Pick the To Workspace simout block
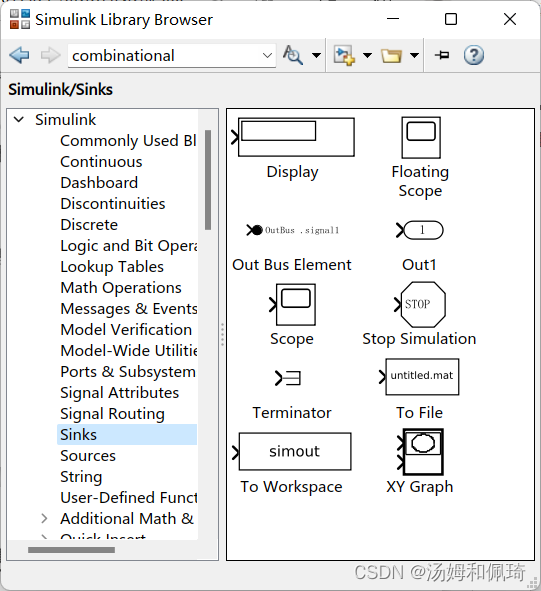The height and width of the screenshot is (591, 541). pos(291,451)
